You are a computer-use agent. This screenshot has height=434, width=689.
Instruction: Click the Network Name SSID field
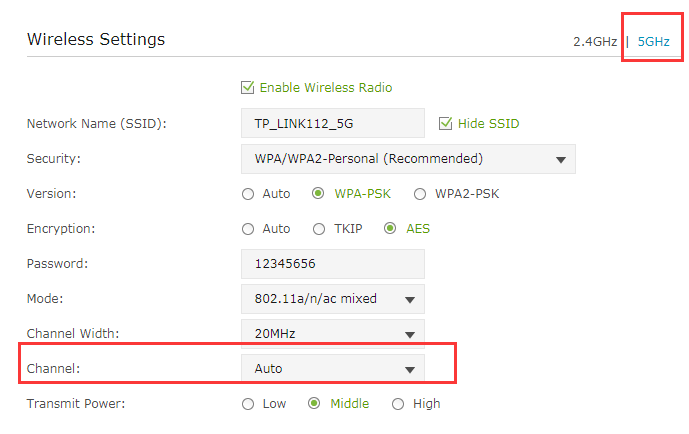tap(333, 123)
